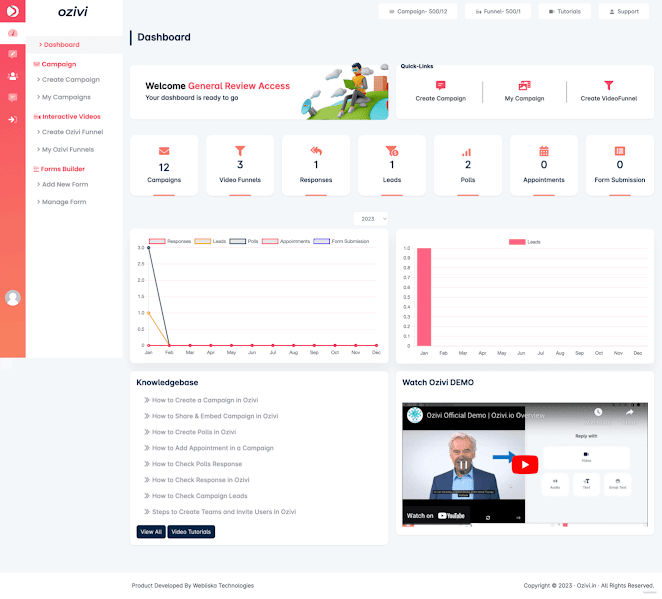The height and width of the screenshot is (599, 662).
Task: Play the YouTube demo video
Action: tap(525, 465)
